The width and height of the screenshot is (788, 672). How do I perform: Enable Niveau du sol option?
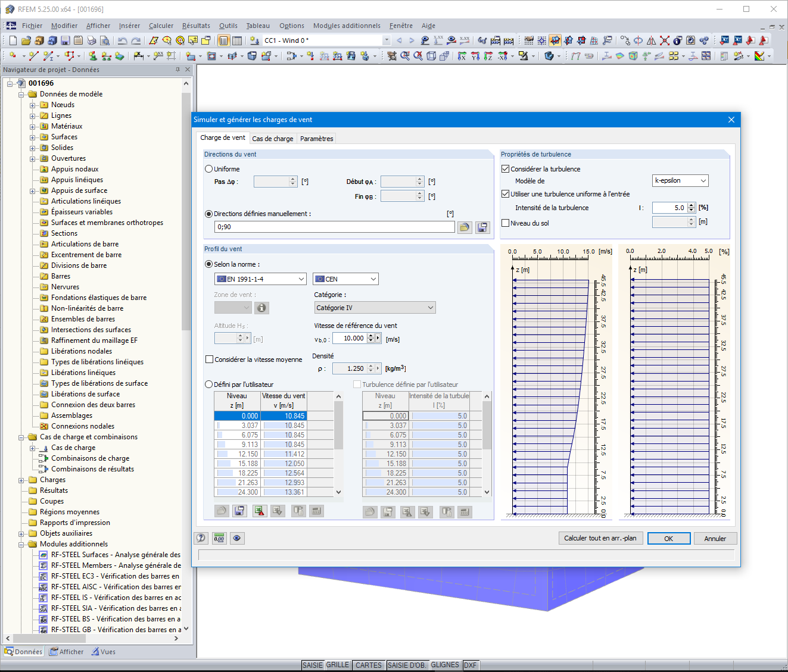tap(505, 223)
